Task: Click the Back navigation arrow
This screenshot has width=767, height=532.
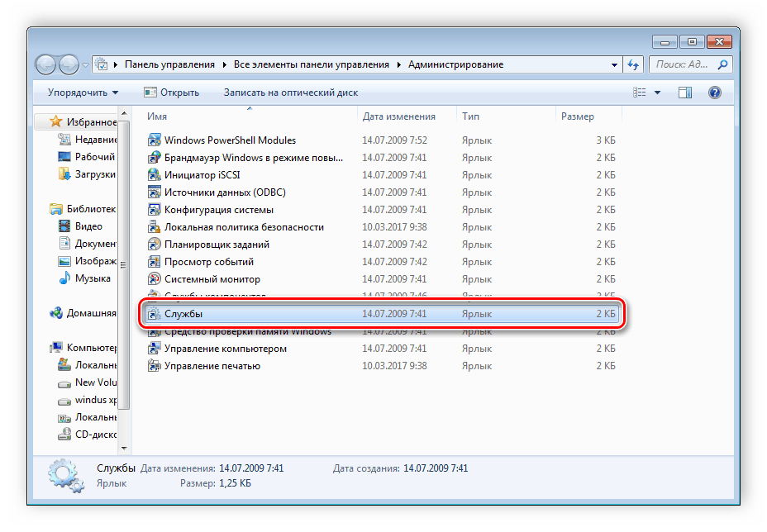Action: click(x=47, y=64)
